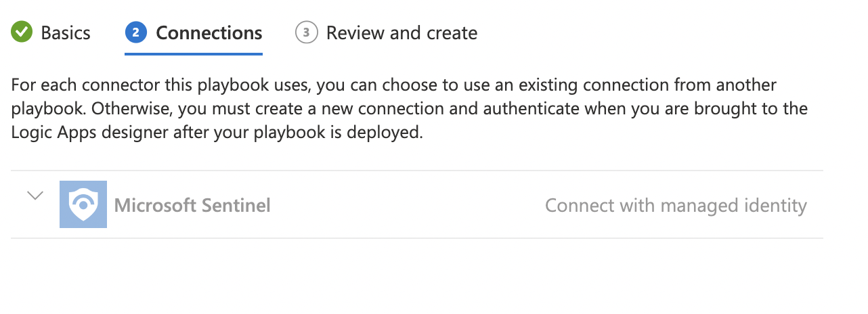Select the Connections tab
This screenshot has width=868, height=314.
194,32
